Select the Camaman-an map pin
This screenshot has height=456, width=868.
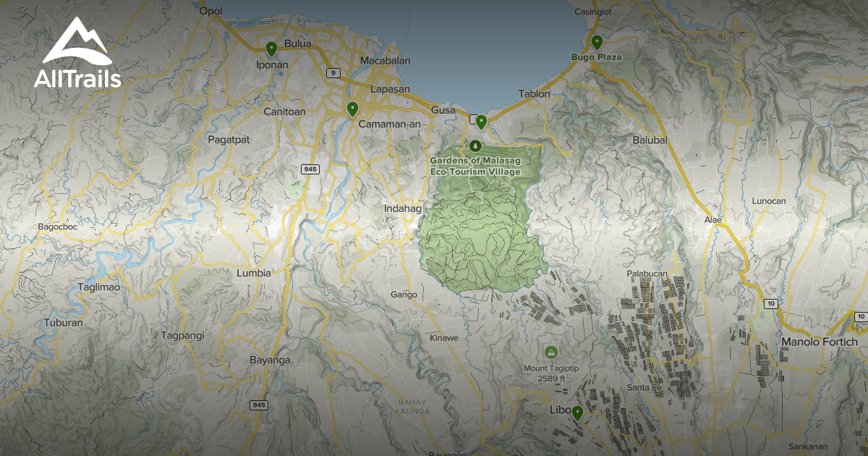coord(352,109)
